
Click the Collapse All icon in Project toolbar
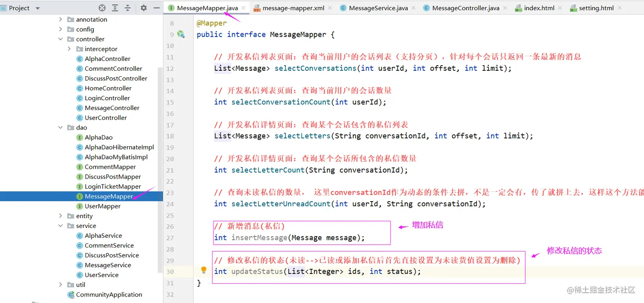[128, 8]
